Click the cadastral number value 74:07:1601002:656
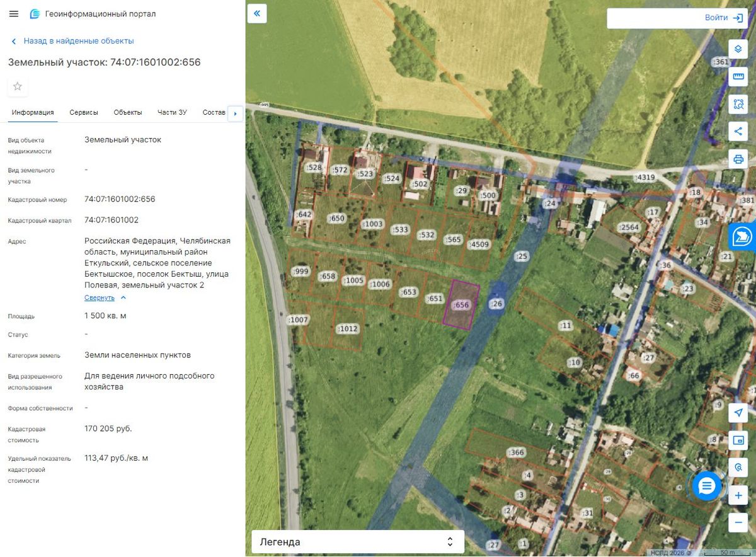 (x=120, y=199)
